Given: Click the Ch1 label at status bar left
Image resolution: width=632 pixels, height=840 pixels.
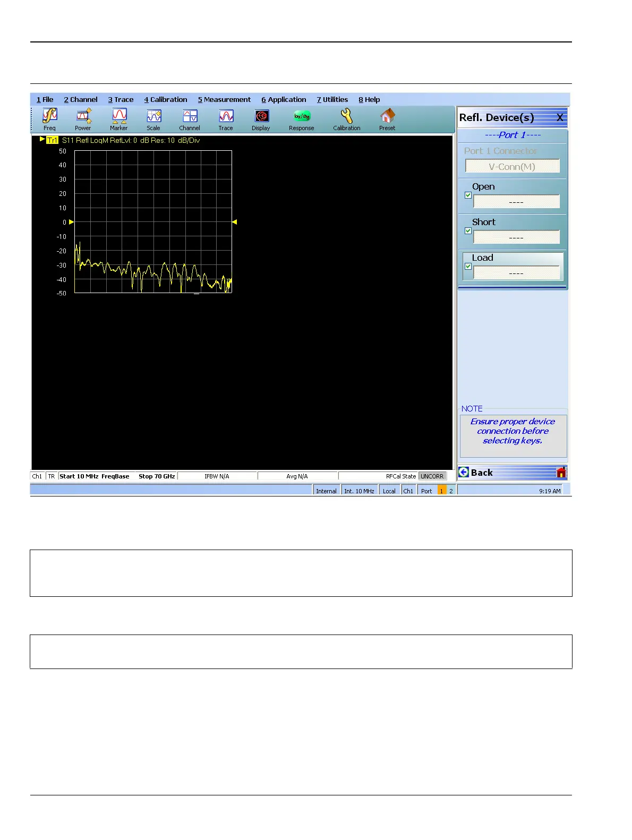Looking at the screenshot, I should pos(37,476).
